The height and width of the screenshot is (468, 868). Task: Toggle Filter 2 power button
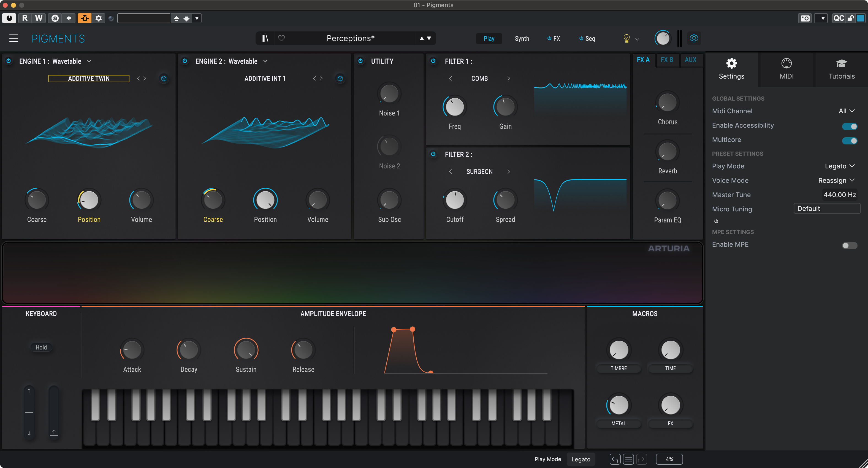[x=433, y=154]
